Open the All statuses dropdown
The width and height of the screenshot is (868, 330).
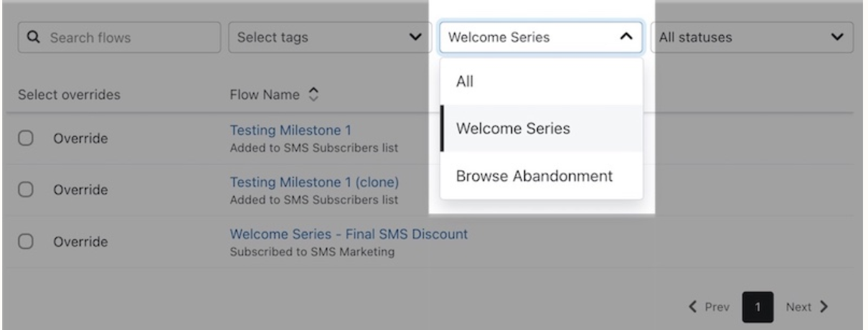751,37
